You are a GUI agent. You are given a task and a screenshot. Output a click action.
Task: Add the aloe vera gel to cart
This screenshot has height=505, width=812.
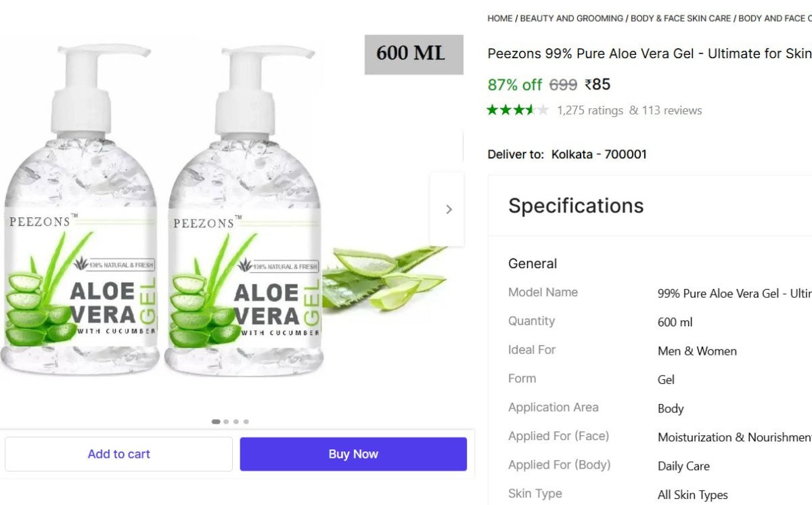(118, 454)
